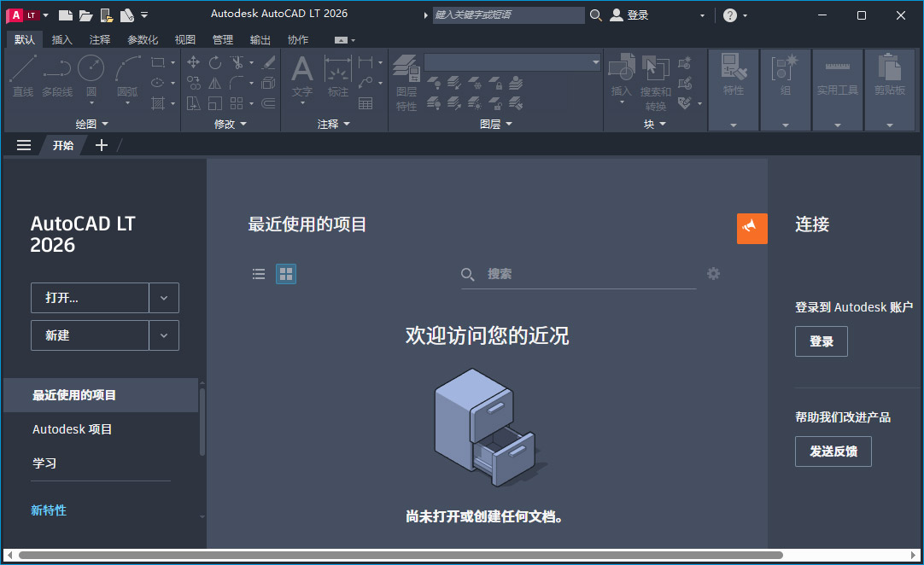Switch recent projects to list view
924x565 pixels.
259,274
